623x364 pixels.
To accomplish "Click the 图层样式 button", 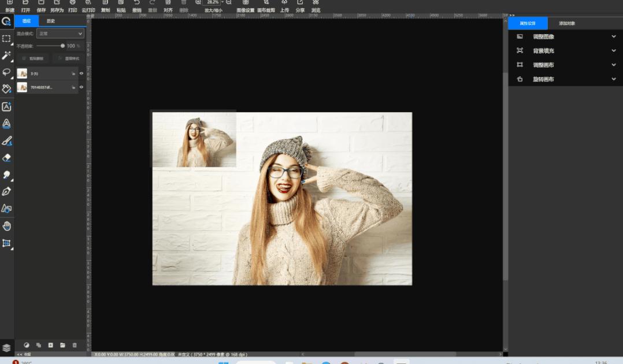I will pos(69,58).
